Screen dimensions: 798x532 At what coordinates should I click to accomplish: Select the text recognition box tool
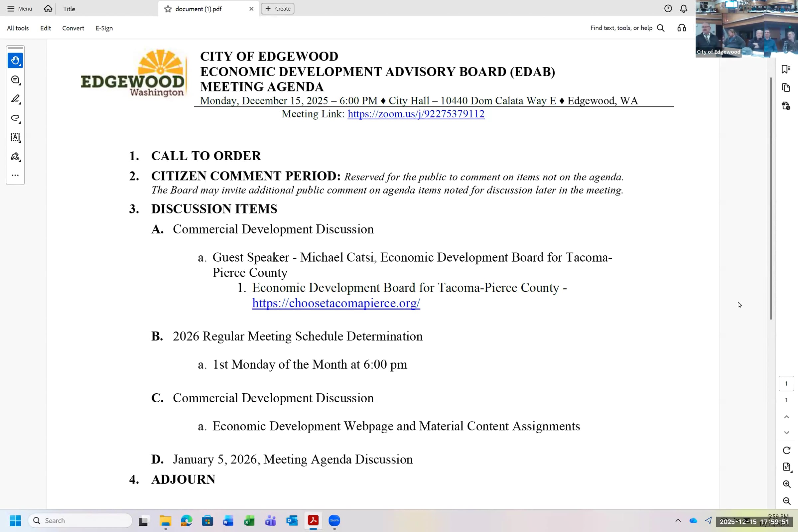(15, 137)
